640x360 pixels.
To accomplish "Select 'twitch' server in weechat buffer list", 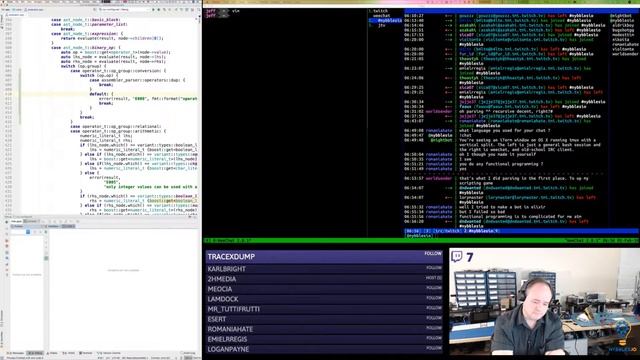I will [380, 11].
